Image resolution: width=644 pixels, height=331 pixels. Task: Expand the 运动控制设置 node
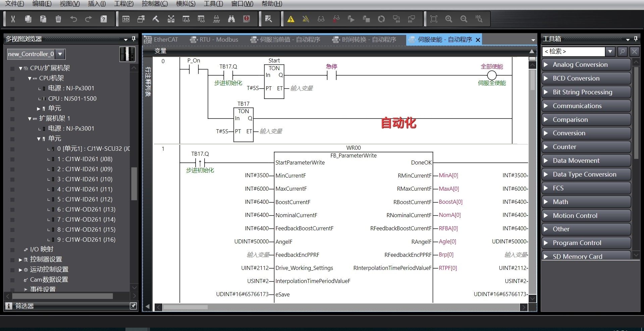coord(20,270)
